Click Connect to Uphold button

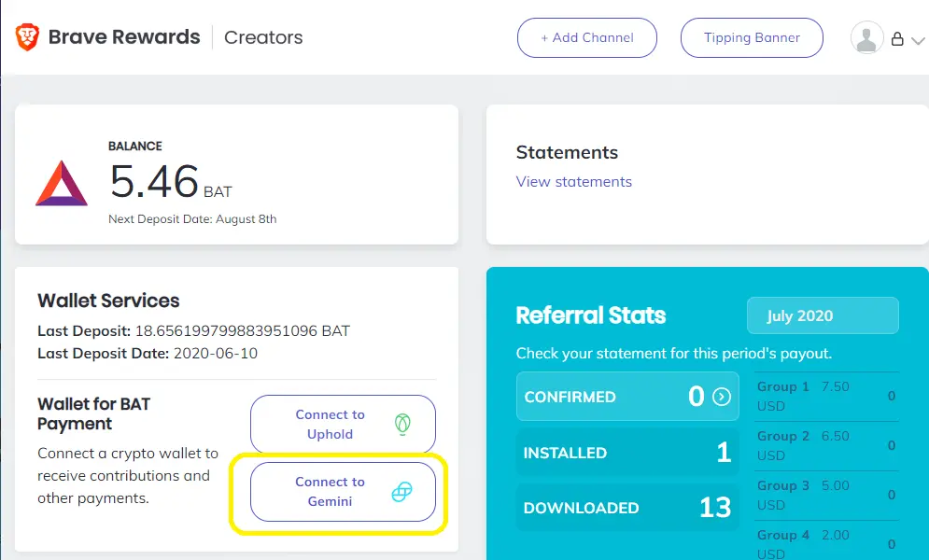pos(343,425)
